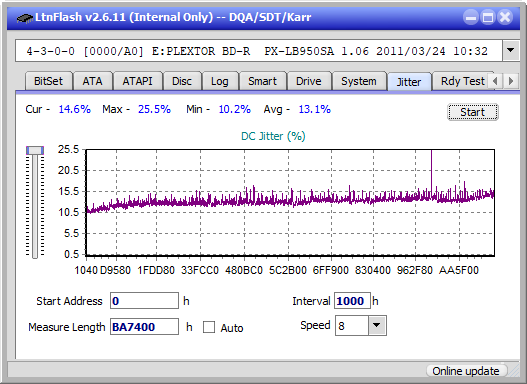527x384 pixels.
Task: Select the Interval value field
Action: tap(352, 301)
